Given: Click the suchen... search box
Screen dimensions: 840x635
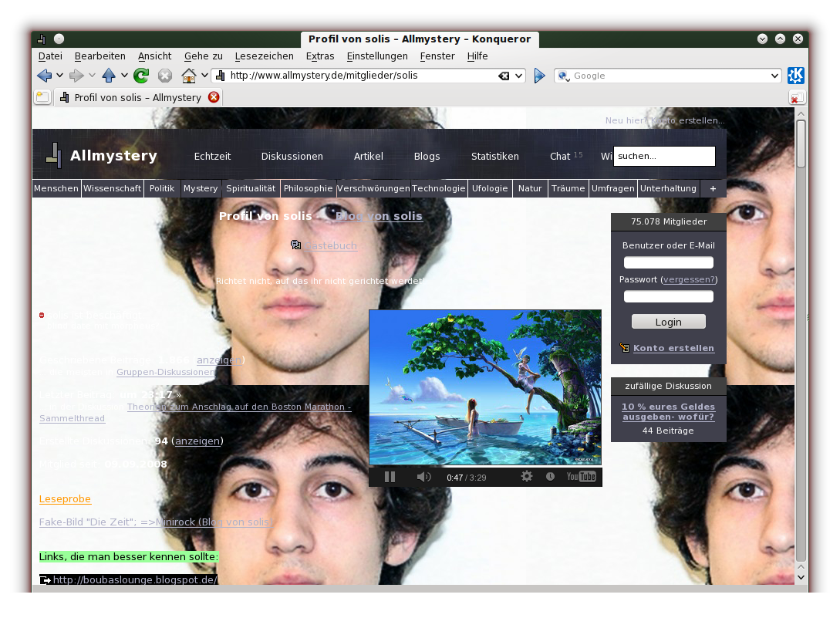Looking at the screenshot, I should coord(664,156).
